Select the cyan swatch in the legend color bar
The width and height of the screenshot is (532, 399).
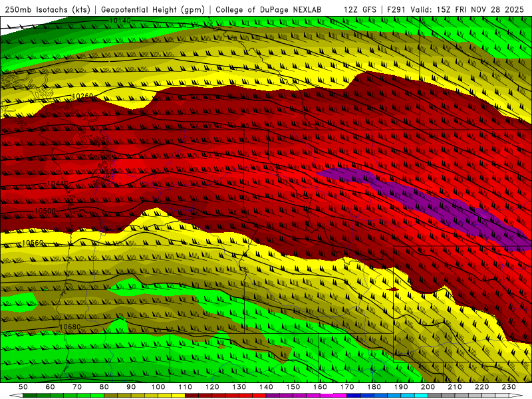pyautogui.click(x=421, y=396)
